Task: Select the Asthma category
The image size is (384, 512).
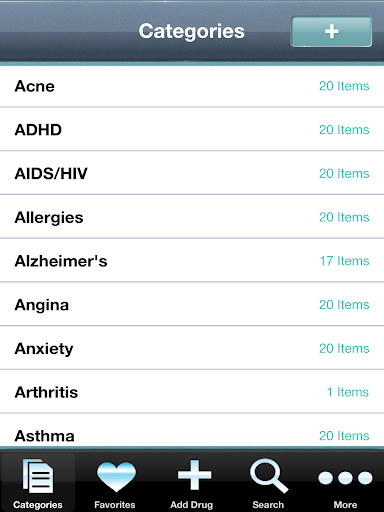Action: [x=192, y=432]
